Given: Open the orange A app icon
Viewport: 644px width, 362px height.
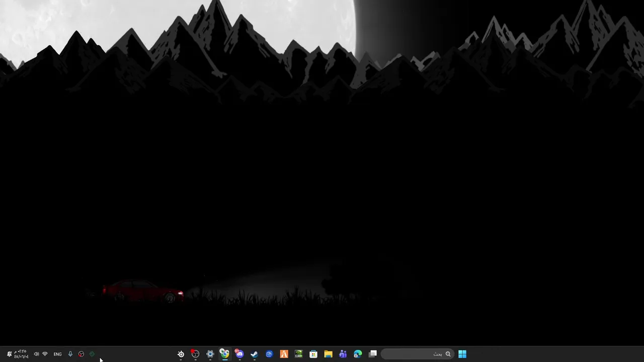Looking at the screenshot, I should (284, 354).
